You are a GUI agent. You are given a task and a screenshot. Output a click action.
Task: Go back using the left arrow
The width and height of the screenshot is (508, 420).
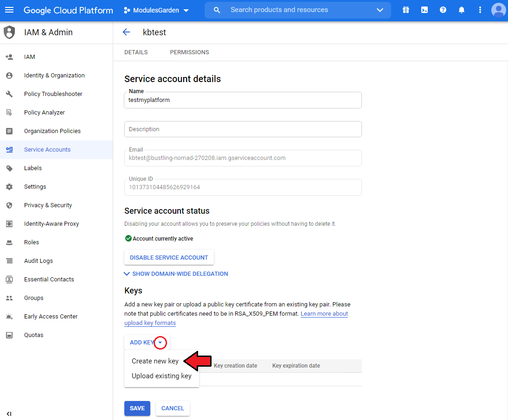tap(126, 32)
